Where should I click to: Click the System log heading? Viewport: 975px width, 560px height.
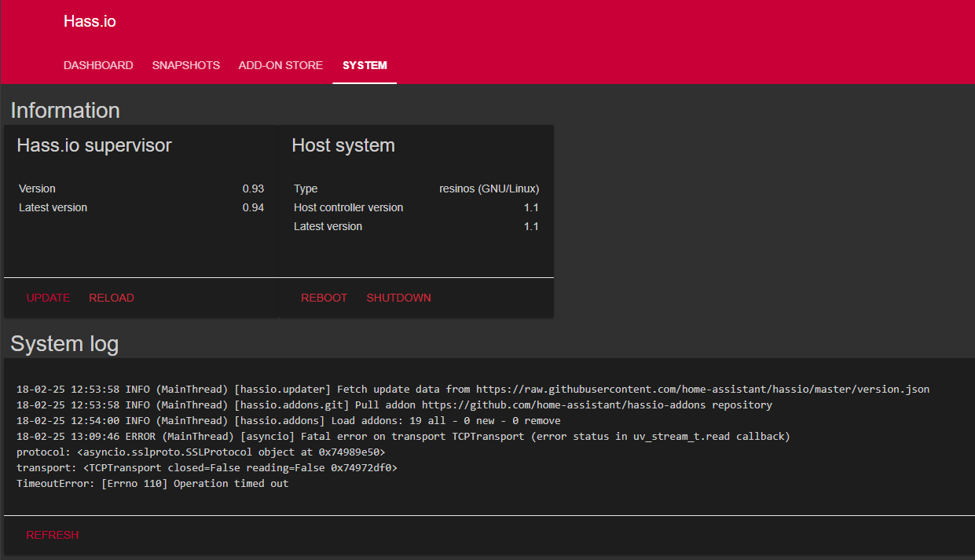(64, 344)
